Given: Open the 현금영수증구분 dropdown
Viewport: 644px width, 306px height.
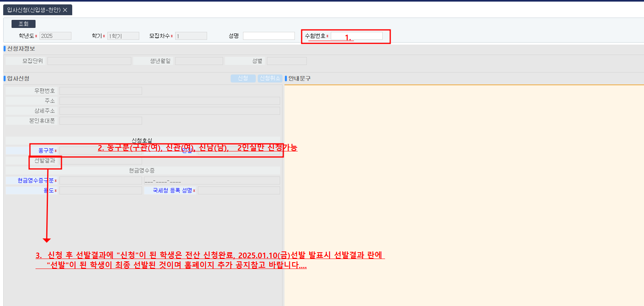Looking at the screenshot, I should (101, 180).
